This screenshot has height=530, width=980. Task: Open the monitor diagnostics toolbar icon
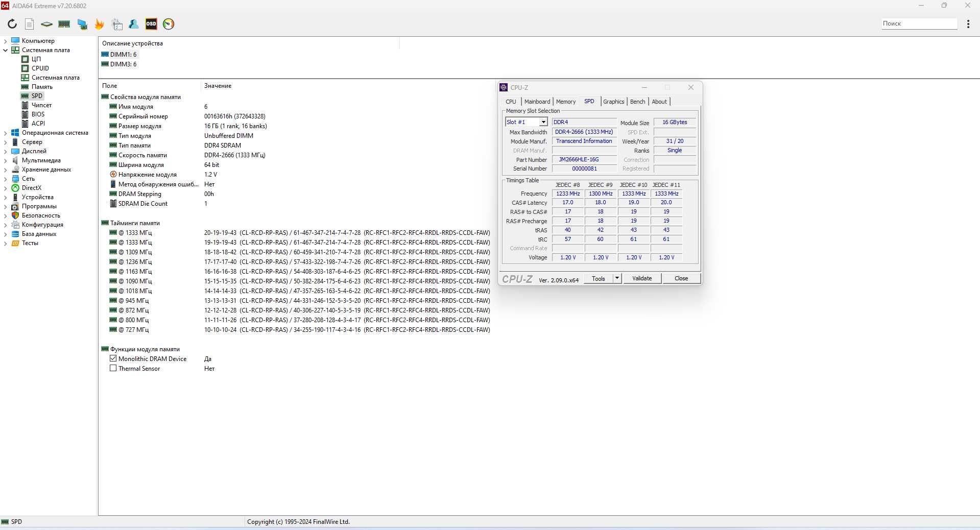click(x=82, y=24)
